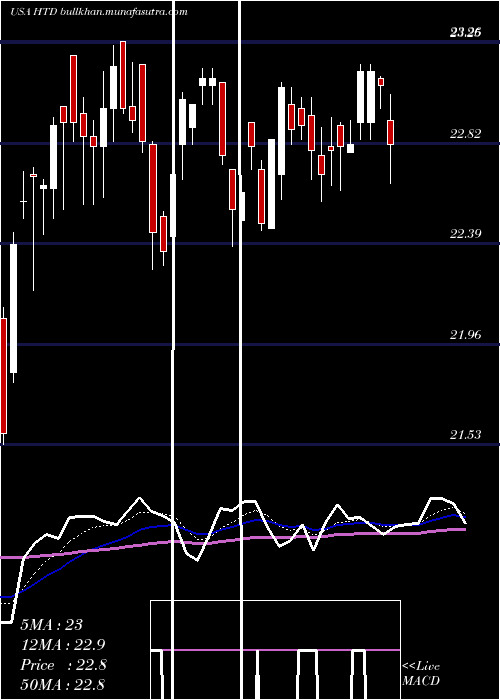Viewport: 500px width, 700px height.
Task: Click the last red candlestick on right
Action: (391, 132)
